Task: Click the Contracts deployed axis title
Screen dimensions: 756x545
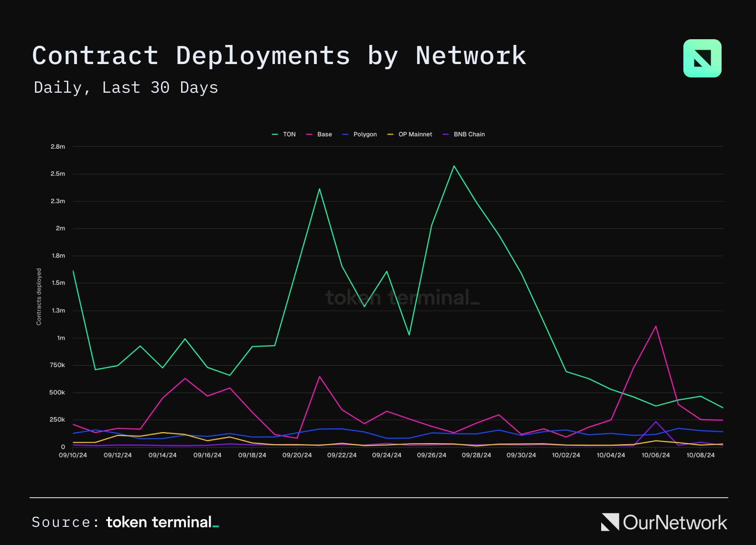Action: 39,297
